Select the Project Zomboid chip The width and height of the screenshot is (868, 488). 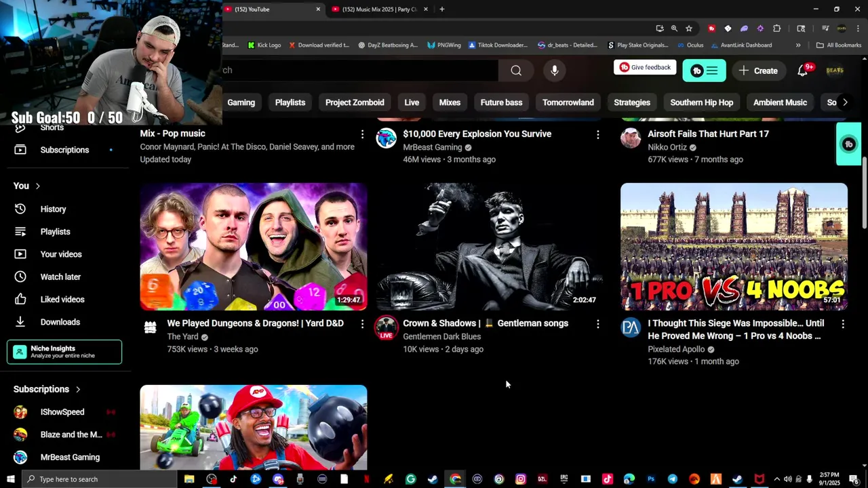355,102
